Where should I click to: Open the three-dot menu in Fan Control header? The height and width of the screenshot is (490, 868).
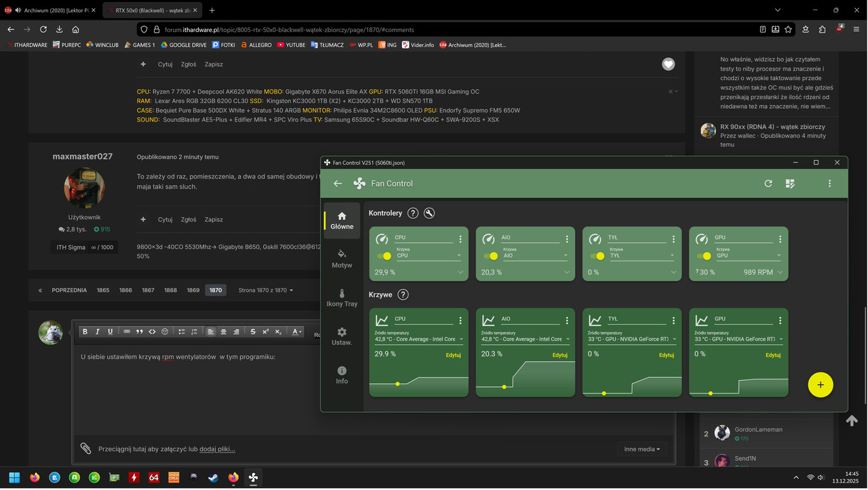[829, 183]
